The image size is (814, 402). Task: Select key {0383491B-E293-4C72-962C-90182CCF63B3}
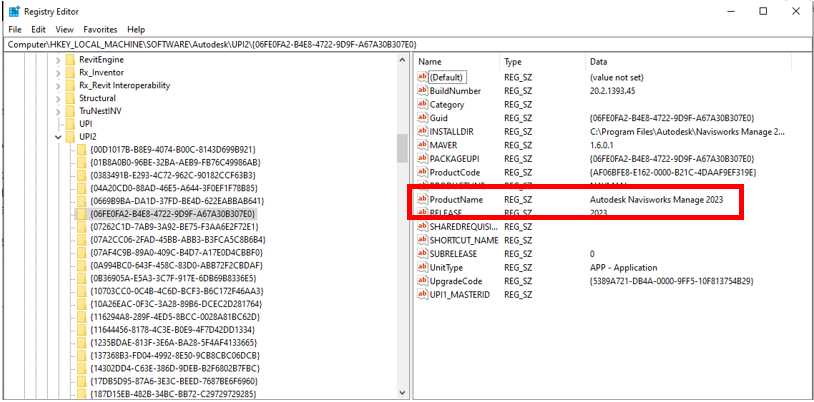(x=172, y=176)
